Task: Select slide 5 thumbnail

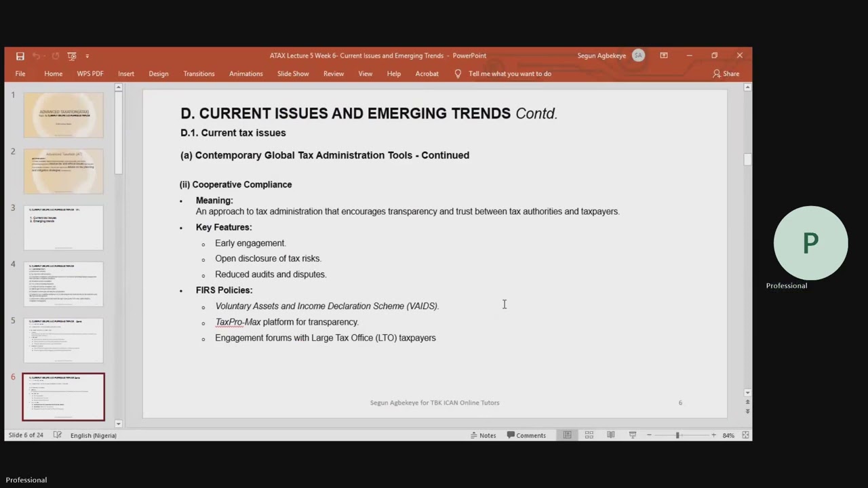Action: click(64, 340)
